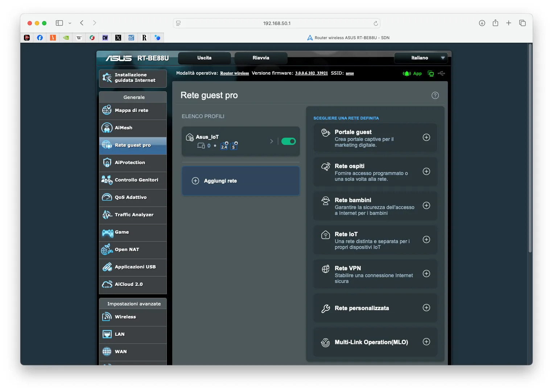This screenshot has height=392, width=553.
Task: Click the Riavvia reboot button
Action: point(261,58)
